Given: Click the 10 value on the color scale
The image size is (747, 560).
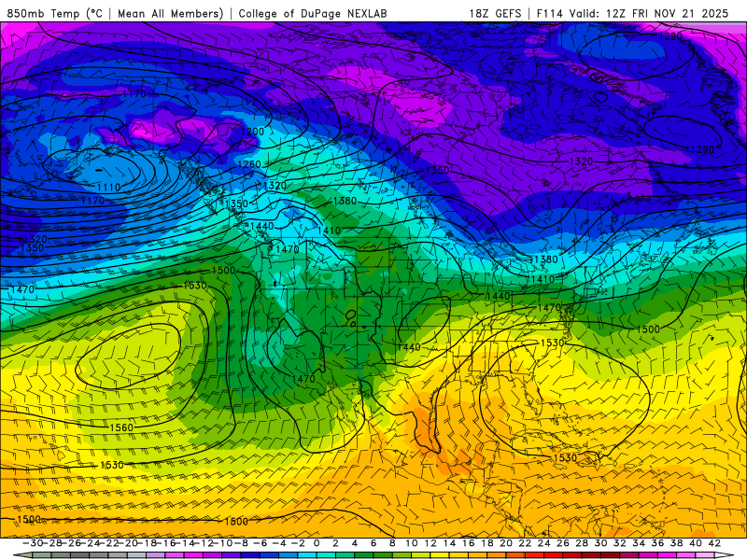Looking at the screenshot, I should (412, 543).
